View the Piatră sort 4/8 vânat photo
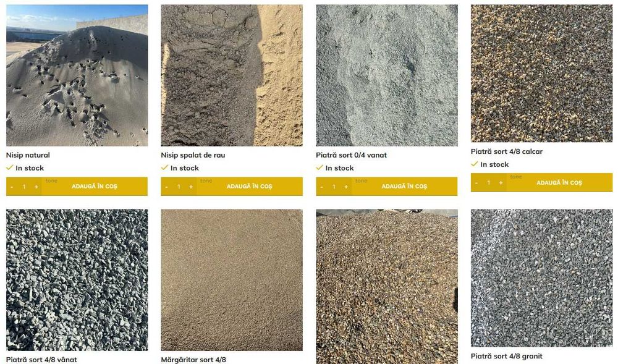618x364 pixels. coord(77,280)
